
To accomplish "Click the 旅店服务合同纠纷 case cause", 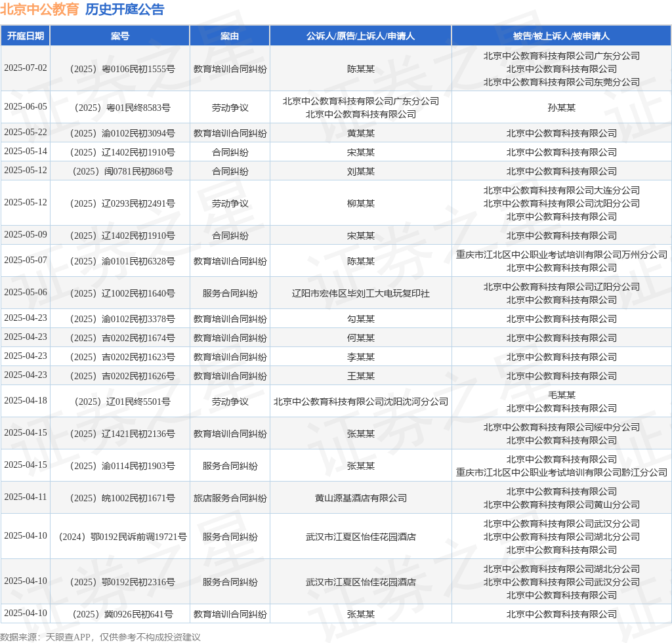I will pyautogui.click(x=230, y=498).
